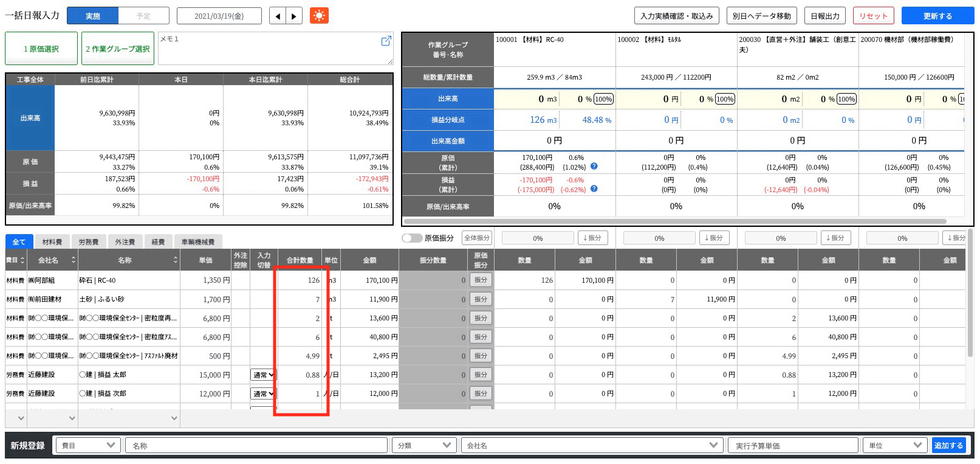Open 入力切替 dropdown for 損益 次郎 row
This screenshot has height=464, width=980.
tap(263, 394)
